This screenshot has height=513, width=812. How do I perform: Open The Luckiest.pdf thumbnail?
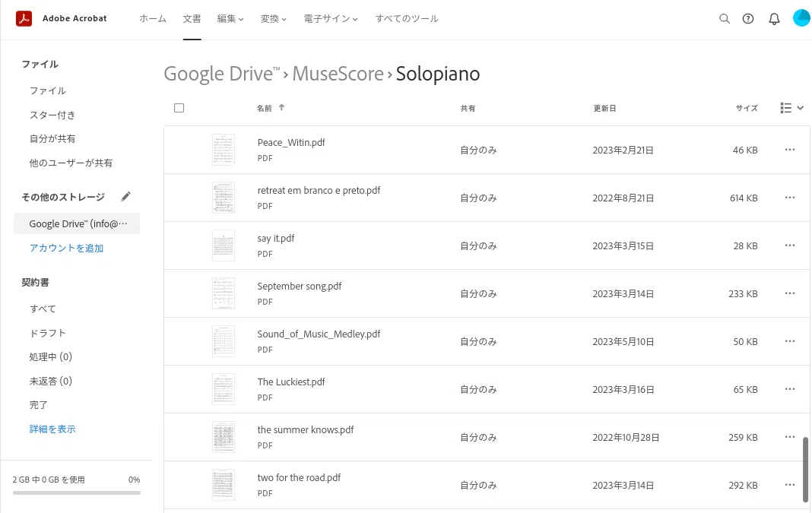coord(224,389)
